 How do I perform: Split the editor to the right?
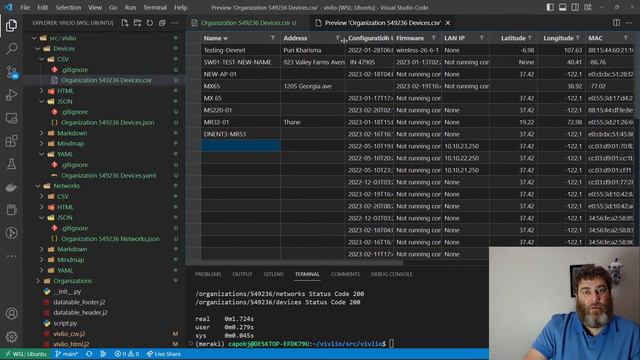616,23
